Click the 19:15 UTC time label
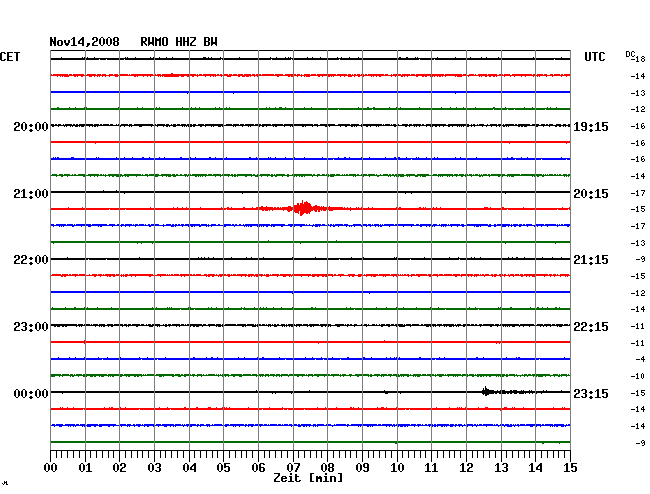This screenshot has height=494, width=650. 591,126
